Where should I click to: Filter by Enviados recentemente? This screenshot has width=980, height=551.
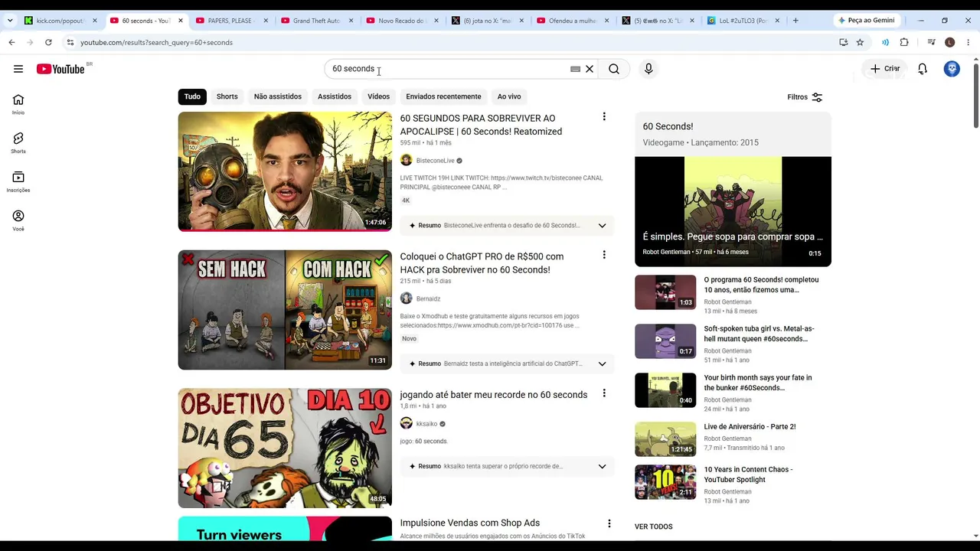pos(443,96)
